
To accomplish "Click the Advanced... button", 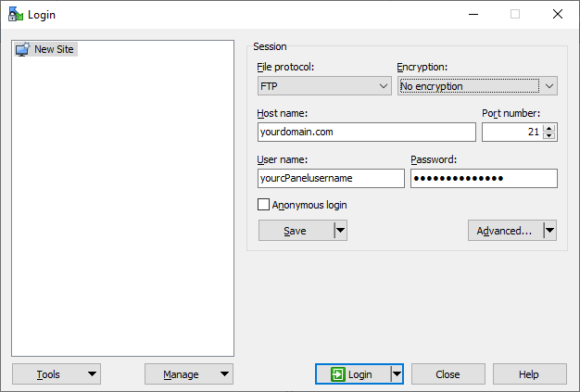I will point(505,231).
